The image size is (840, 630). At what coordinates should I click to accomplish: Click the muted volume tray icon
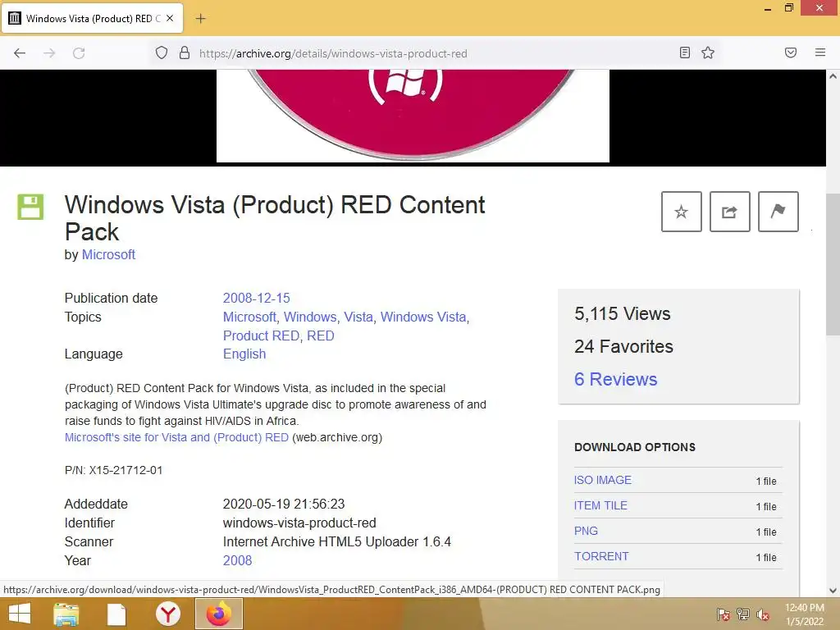763,614
